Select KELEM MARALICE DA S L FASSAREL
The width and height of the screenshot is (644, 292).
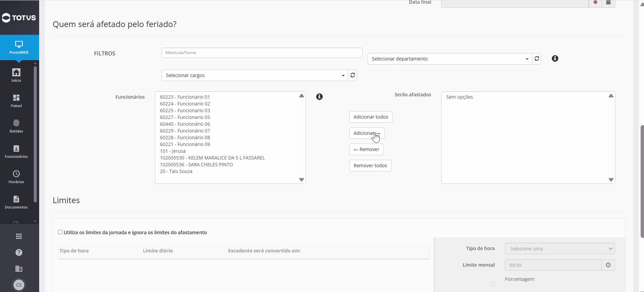[212, 158]
